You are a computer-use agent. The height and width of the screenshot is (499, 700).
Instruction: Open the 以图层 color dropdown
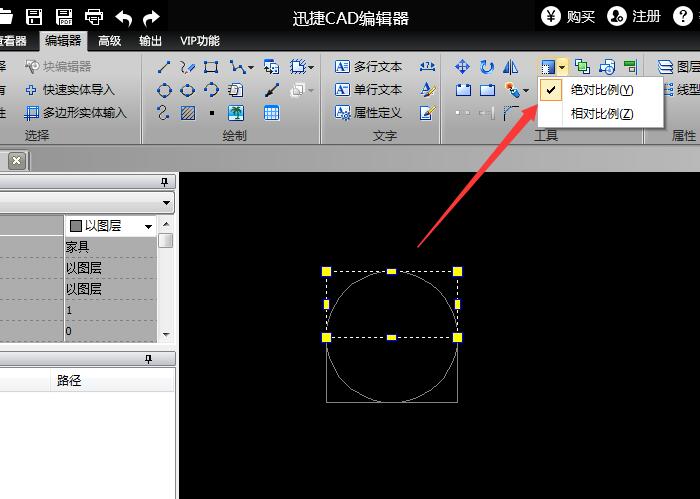click(149, 226)
